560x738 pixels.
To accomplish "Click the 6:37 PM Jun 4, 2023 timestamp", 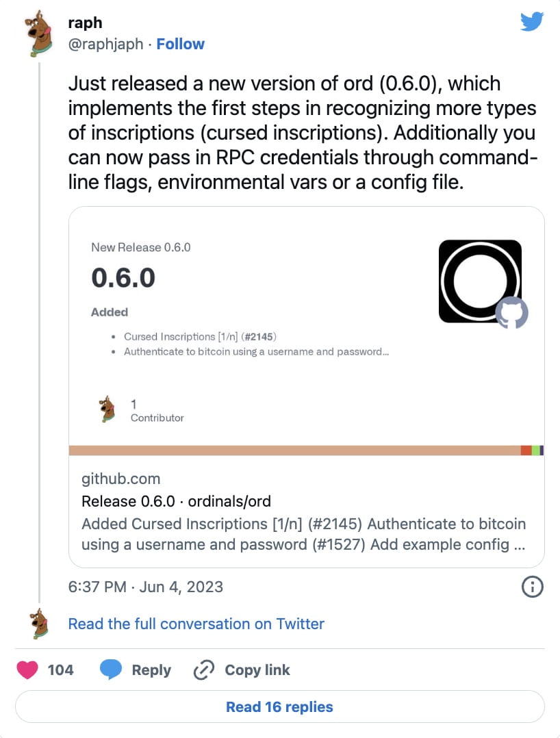I will pyautogui.click(x=146, y=587).
